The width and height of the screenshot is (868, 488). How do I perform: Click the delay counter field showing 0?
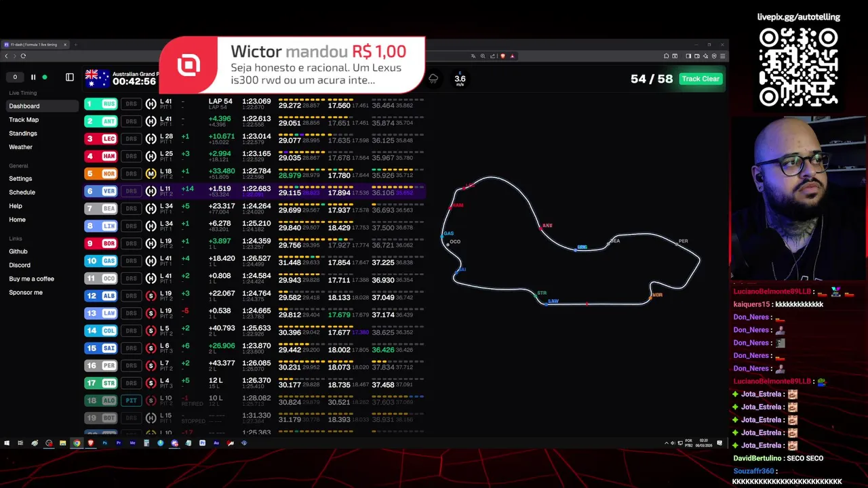click(15, 77)
